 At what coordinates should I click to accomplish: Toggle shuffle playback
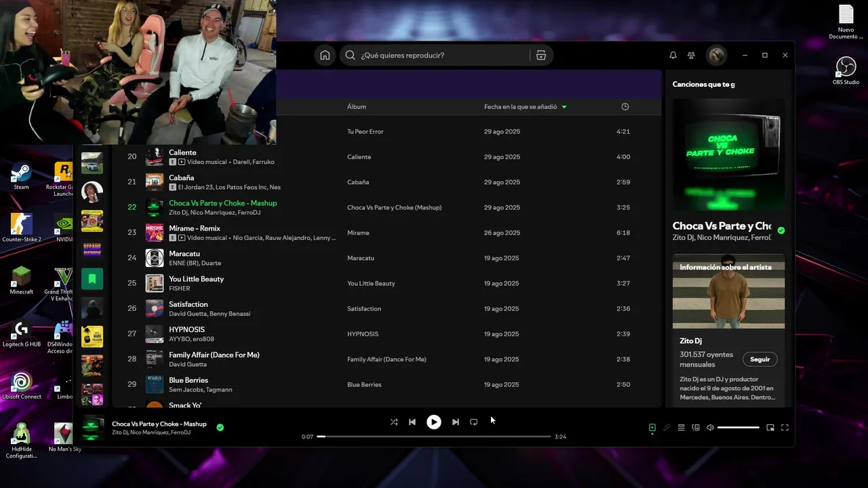tap(394, 422)
